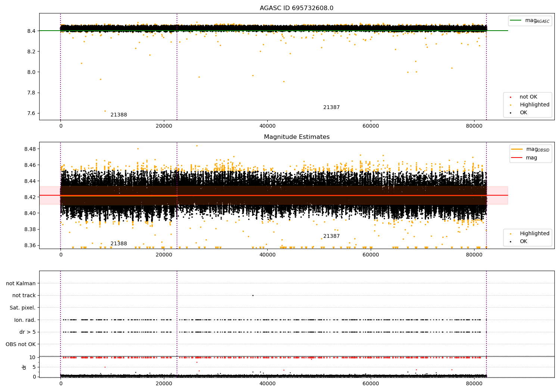Click the mag OBSID legend label

pos(538,149)
